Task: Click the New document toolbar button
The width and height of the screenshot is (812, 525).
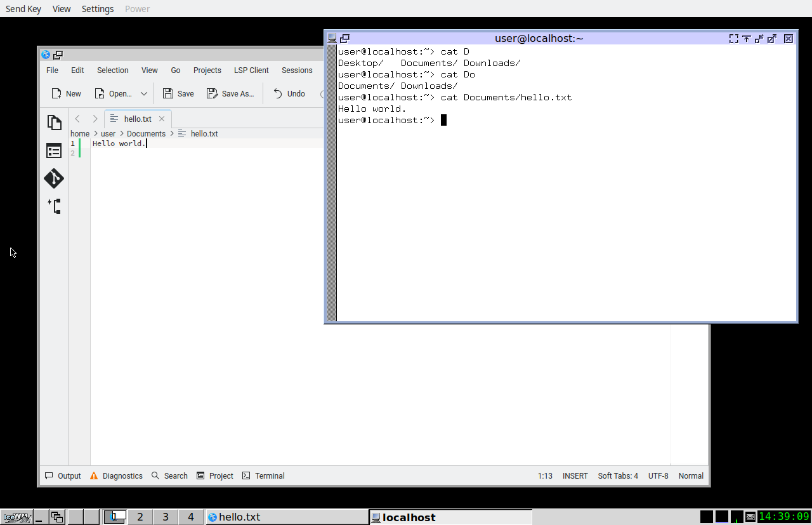Action: (66, 93)
